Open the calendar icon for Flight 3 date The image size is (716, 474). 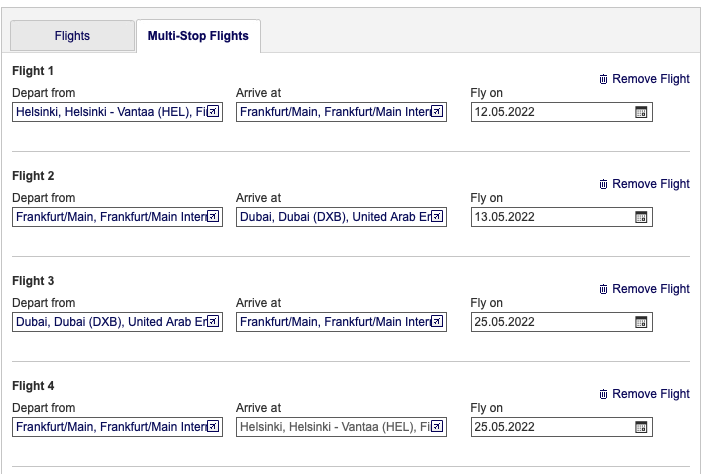[x=642, y=322]
